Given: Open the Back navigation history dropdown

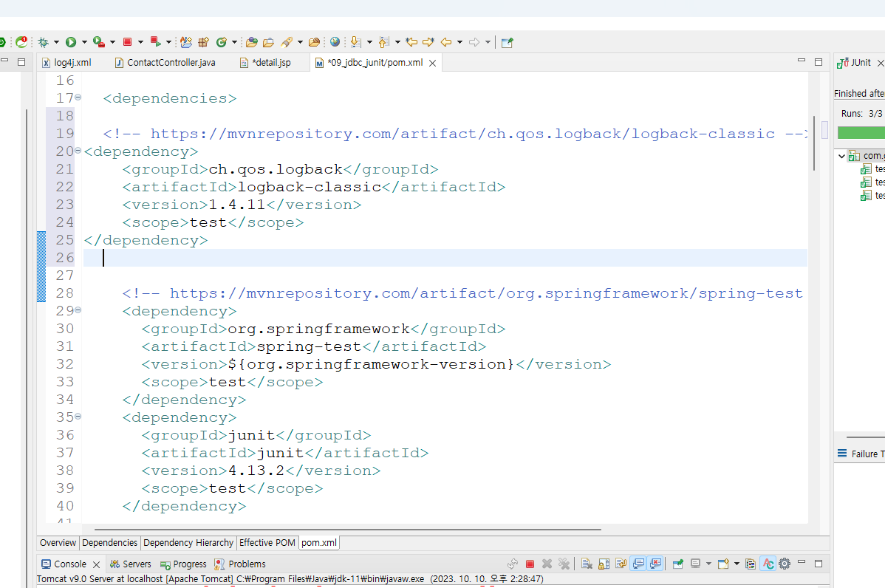Looking at the screenshot, I should click(459, 42).
